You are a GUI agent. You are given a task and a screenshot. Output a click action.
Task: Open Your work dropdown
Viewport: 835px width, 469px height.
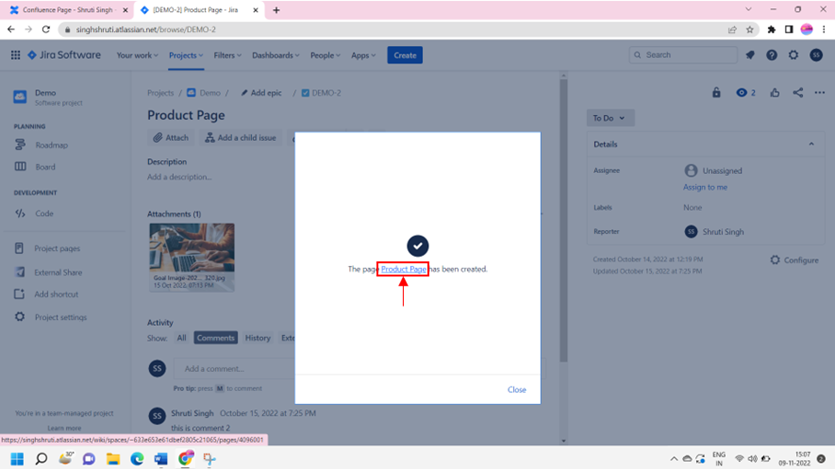tap(137, 55)
